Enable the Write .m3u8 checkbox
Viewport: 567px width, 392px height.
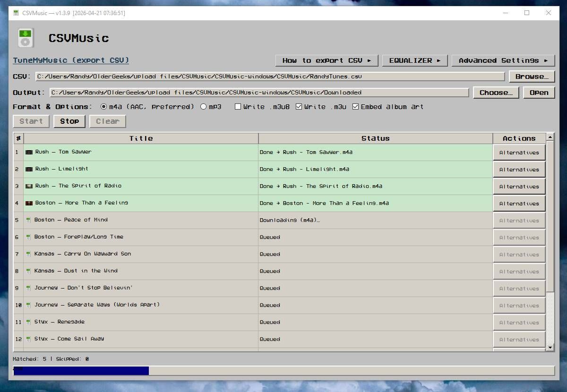click(238, 107)
